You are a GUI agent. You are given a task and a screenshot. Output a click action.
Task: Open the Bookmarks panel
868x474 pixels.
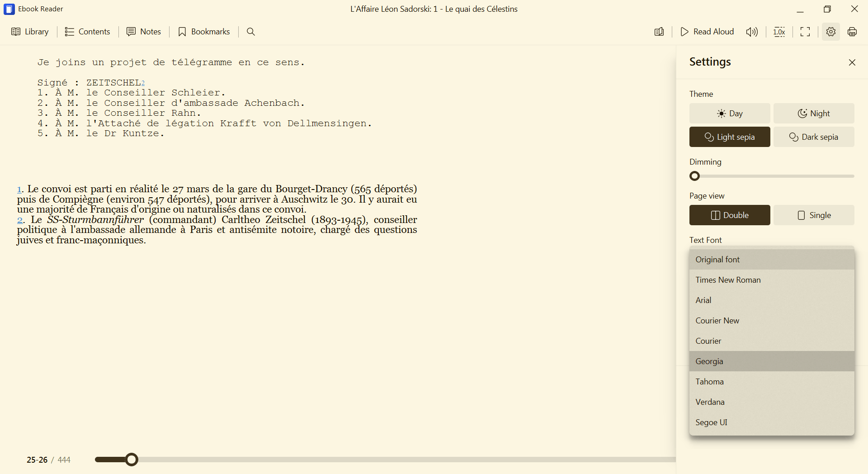[x=204, y=32]
